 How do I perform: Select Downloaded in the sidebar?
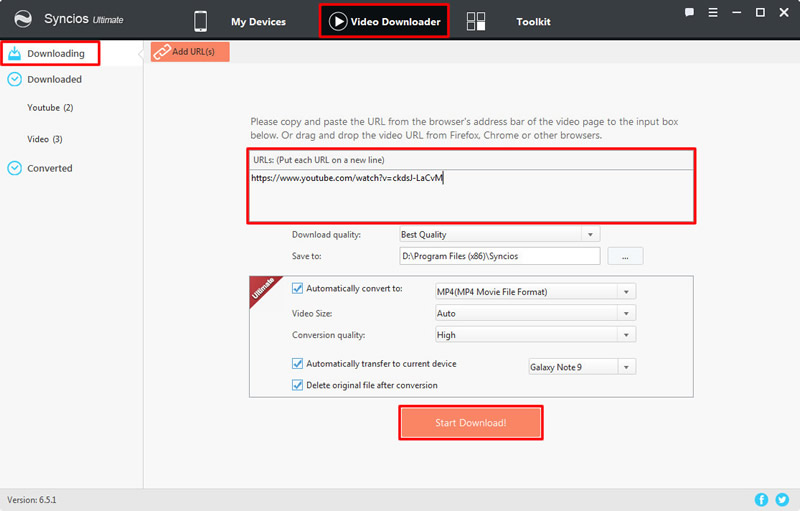coord(54,80)
